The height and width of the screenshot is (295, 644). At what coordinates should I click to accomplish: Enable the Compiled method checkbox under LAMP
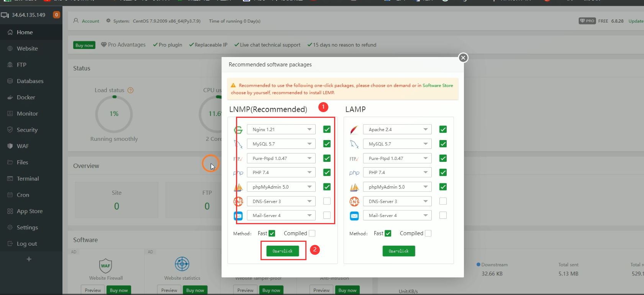point(428,233)
